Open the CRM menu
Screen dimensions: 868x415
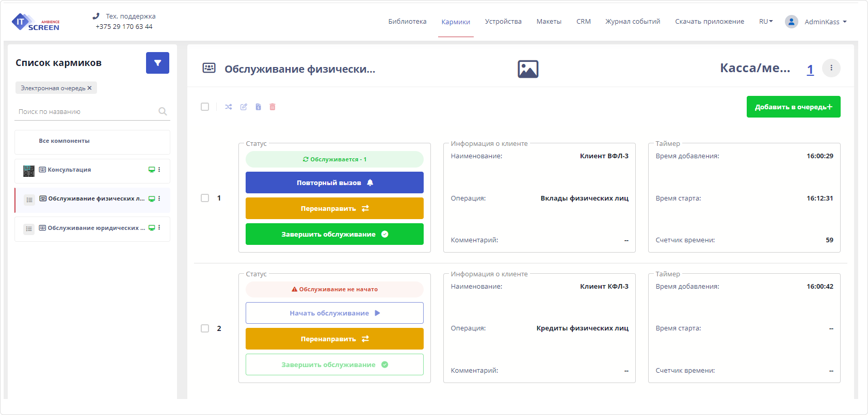click(x=584, y=22)
